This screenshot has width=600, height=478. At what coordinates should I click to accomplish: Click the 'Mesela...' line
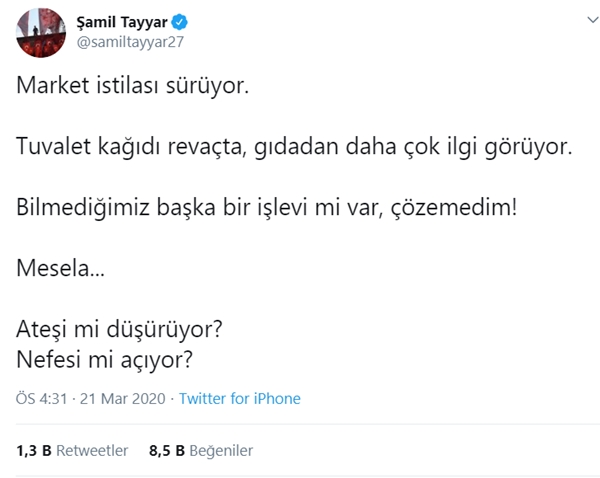click(59, 270)
